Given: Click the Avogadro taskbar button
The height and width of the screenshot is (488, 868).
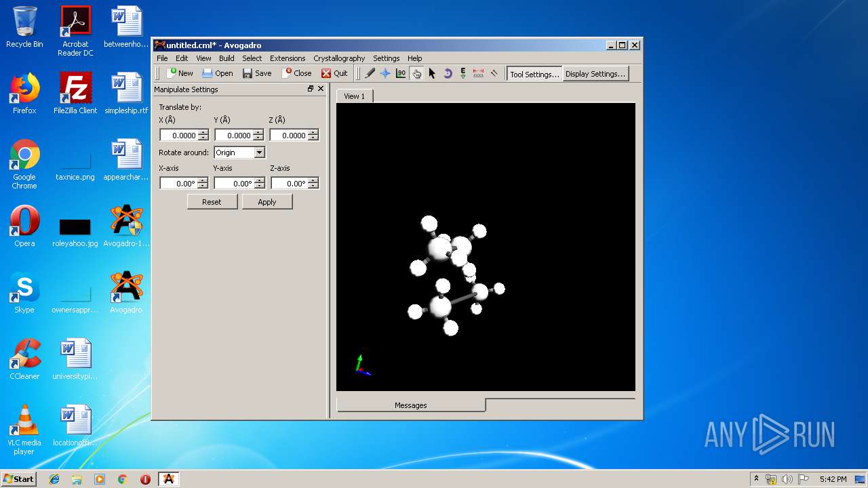Looking at the screenshot, I should tap(168, 479).
